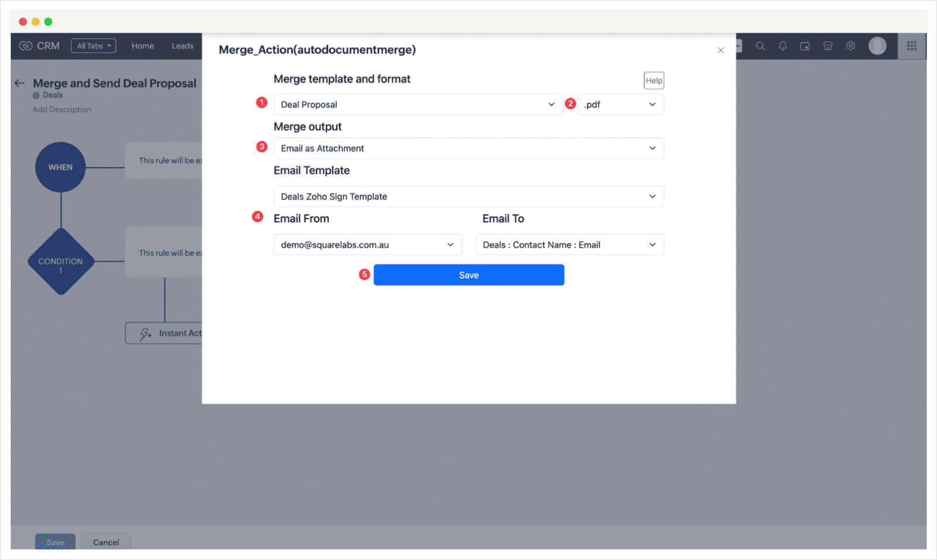Click the Instant Actions box
This screenshot has width=937, height=560.
164,333
